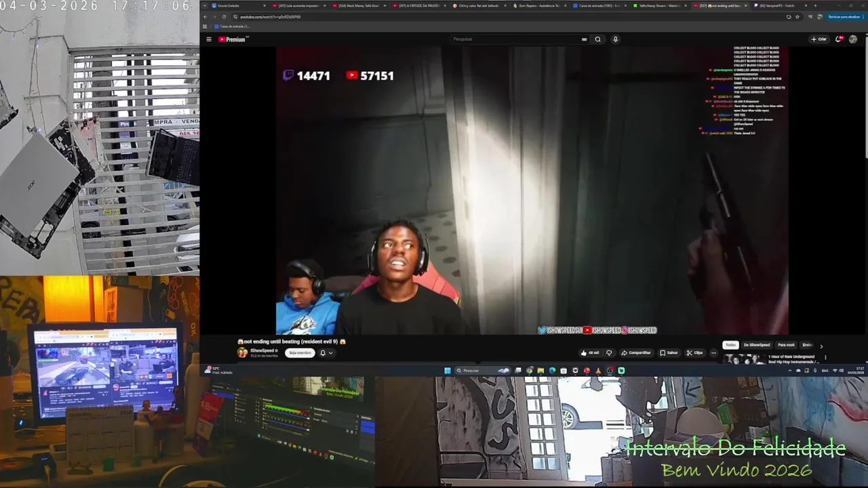
Task: Switch to the VampiraFPS Twitch tab
Action: [780, 5]
